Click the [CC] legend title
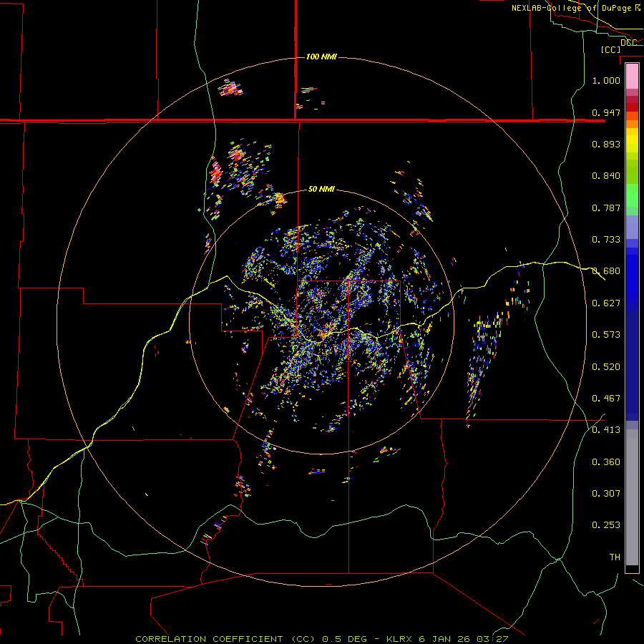 610,49
